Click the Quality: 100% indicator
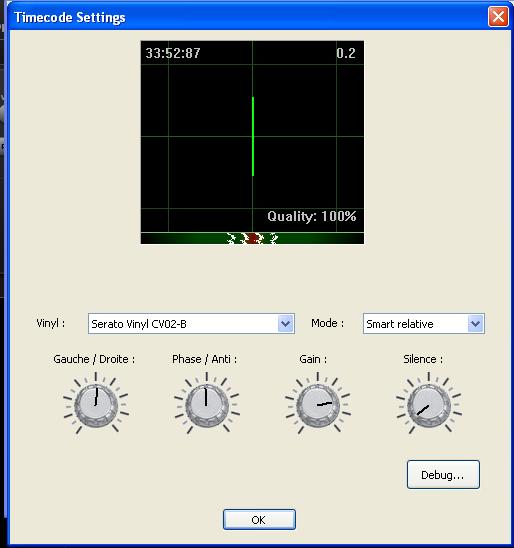This screenshot has width=514, height=548. 312,216
